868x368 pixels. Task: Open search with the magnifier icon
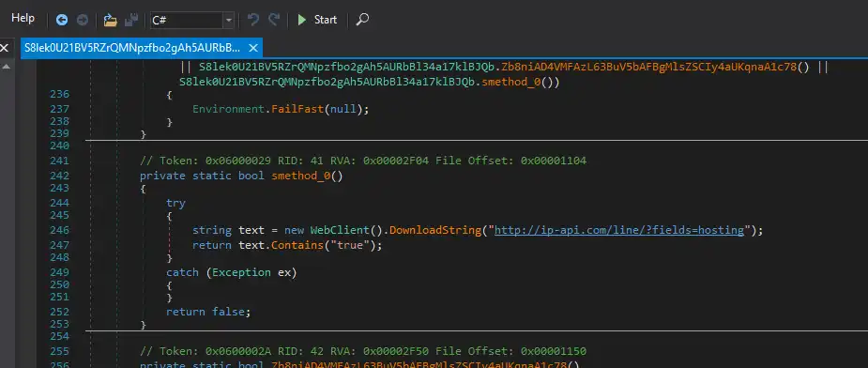(x=362, y=20)
